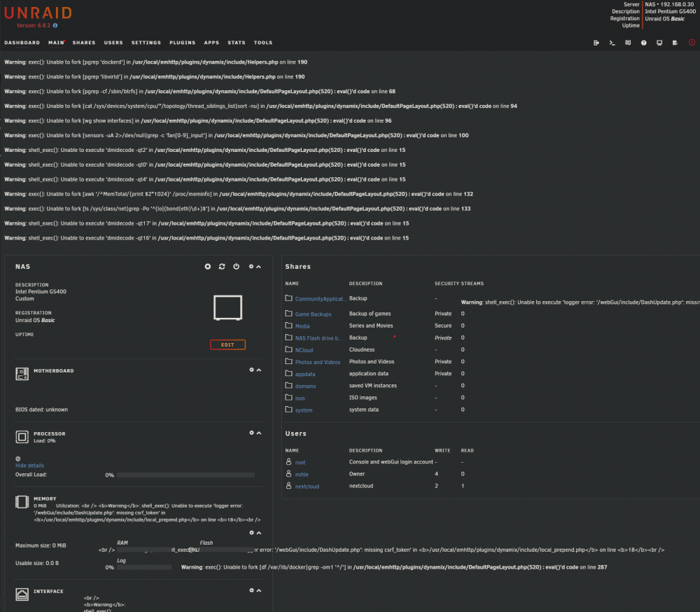Viewport: 700px width, 612px height.
Task: Open the Settings menu tab
Action: point(146,43)
